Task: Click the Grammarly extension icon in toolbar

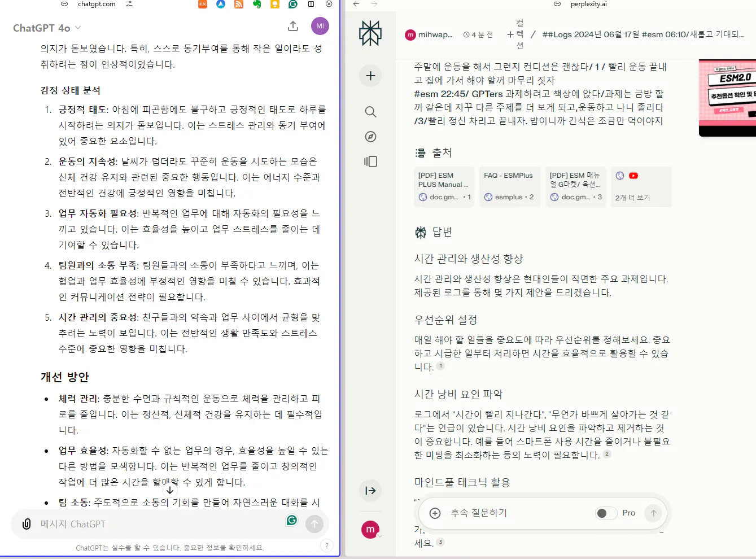Action: click(293, 4)
